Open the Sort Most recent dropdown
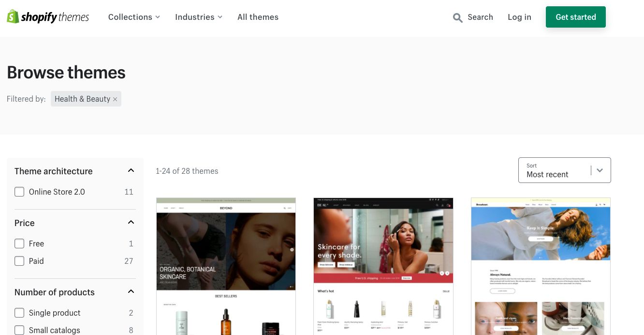 pos(564,170)
